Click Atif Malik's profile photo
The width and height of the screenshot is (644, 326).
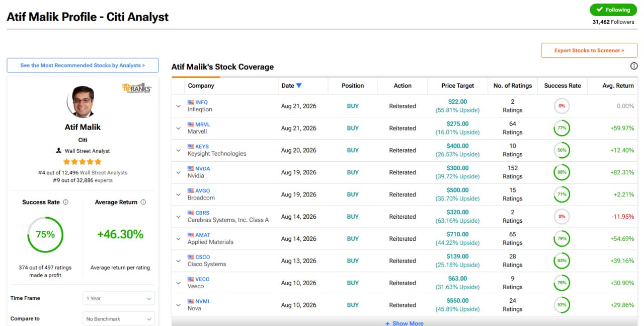point(82,102)
